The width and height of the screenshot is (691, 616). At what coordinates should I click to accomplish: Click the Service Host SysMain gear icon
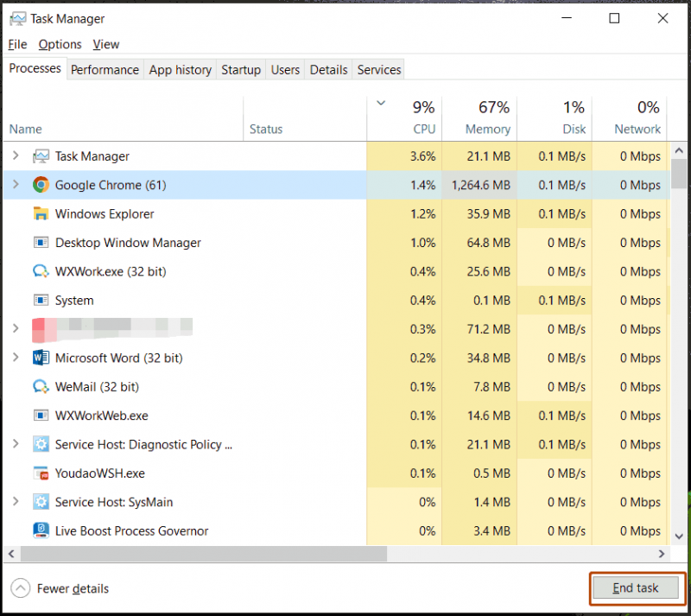point(41,502)
